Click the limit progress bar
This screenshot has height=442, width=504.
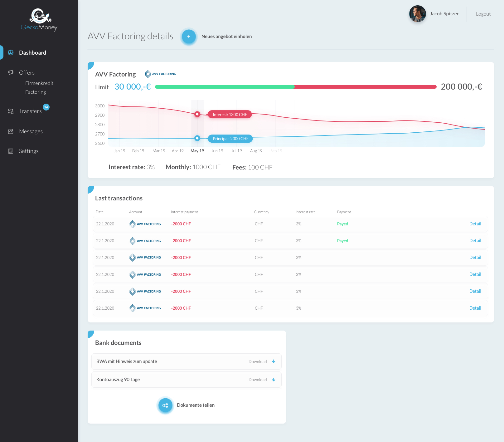(x=296, y=87)
